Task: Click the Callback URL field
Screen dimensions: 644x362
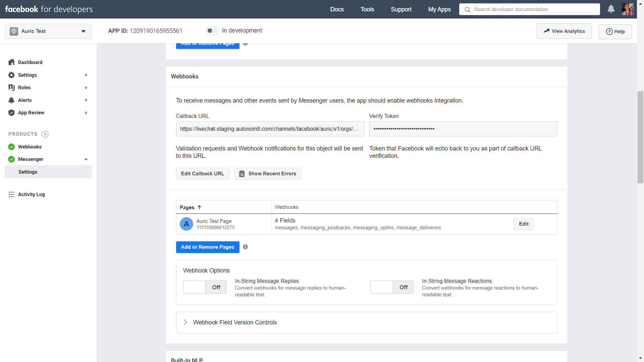Action: click(270, 129)
